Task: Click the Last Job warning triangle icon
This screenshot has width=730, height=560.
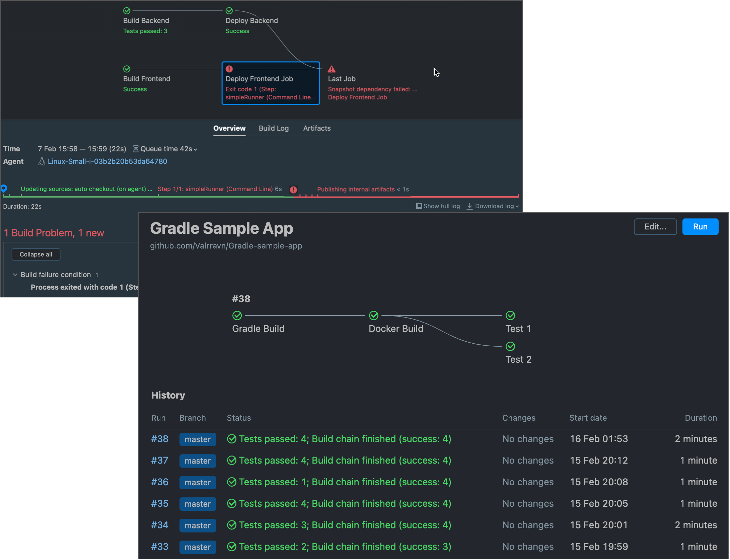Action: click(x=331, y=69)
